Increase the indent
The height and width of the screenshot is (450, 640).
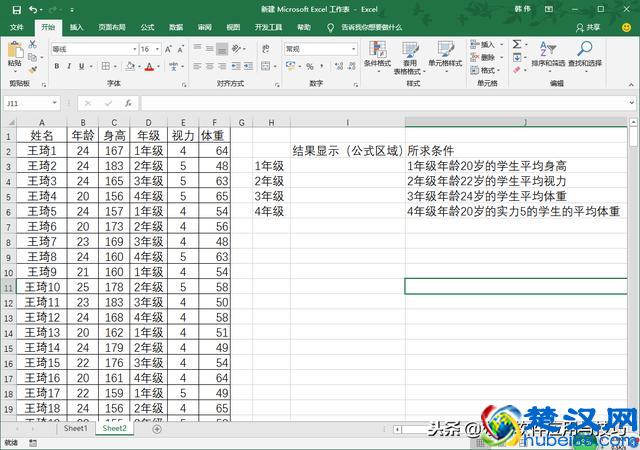pyautogui.click(x=248, y=66)
